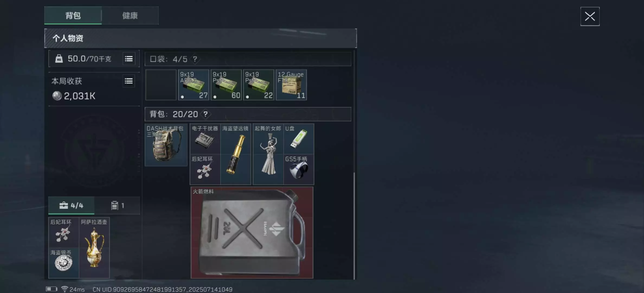644x293 pixels.
Task: Show the 背包 20/20 help question mark
Action: pos(205,114)
